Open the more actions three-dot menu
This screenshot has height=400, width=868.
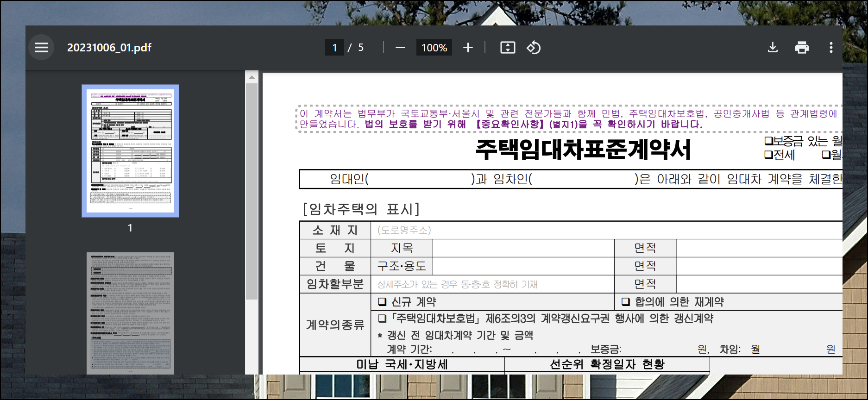coord(831,48)
